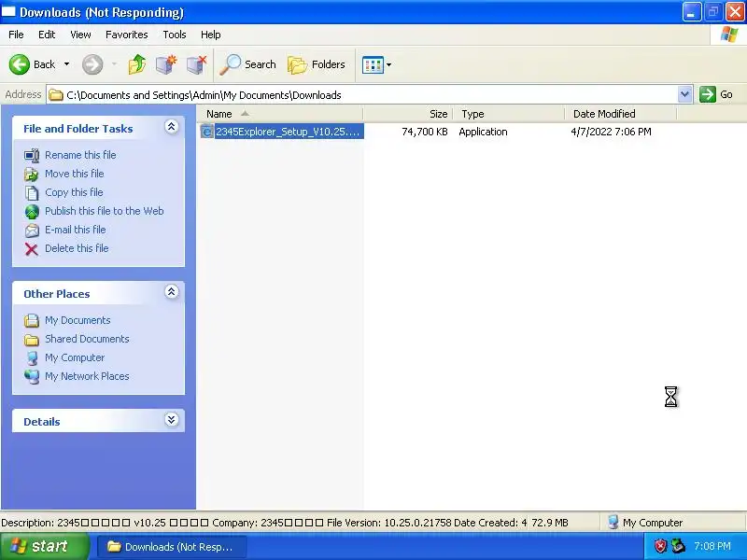
Task: Sort files by Type column
Action: (x=509, y=114)
